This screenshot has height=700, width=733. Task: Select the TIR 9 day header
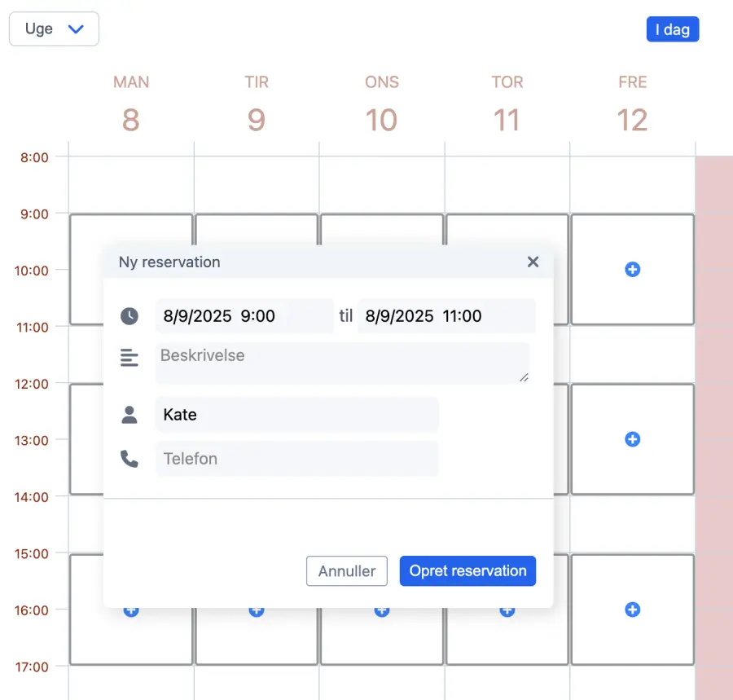[257, 106]
